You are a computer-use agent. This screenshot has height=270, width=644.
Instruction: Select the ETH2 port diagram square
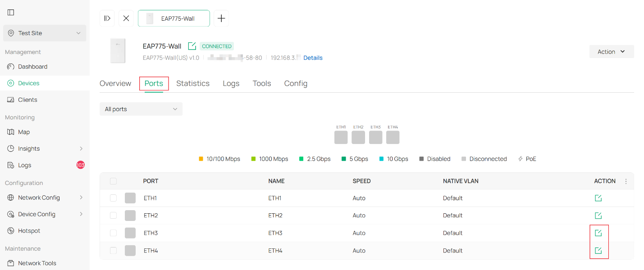click(358, 137)
